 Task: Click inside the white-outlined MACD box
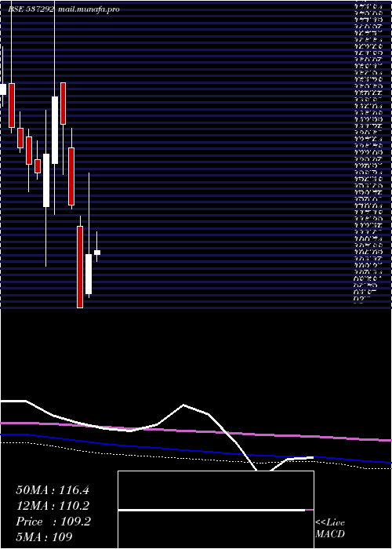(x=216, y=510)
